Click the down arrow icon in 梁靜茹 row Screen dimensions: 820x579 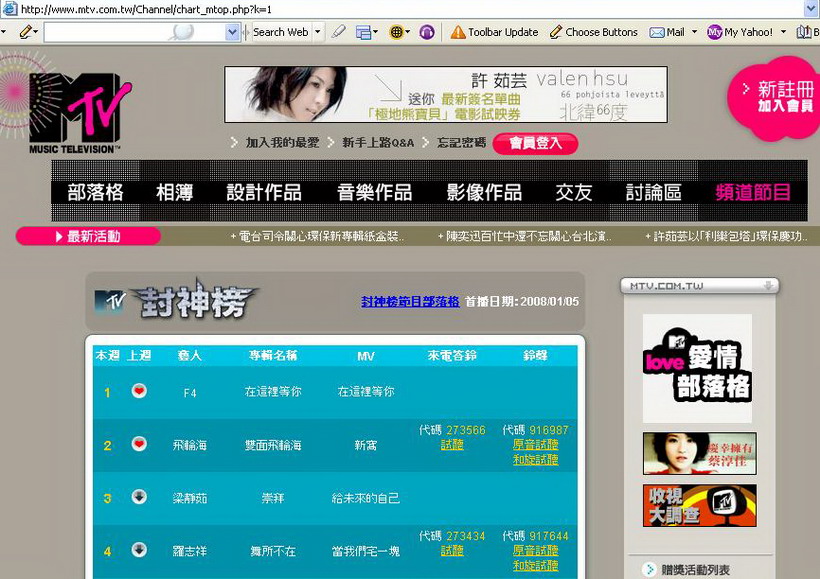[139, 496]
